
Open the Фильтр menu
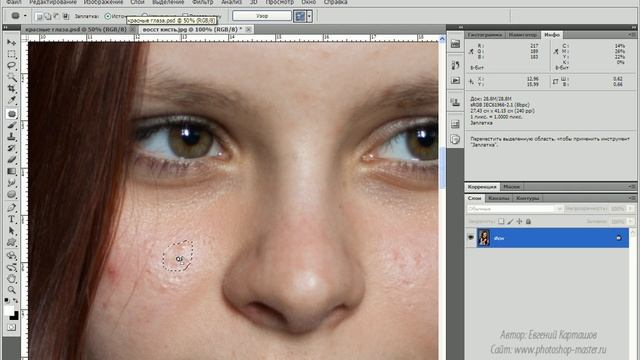coord(202,2)
